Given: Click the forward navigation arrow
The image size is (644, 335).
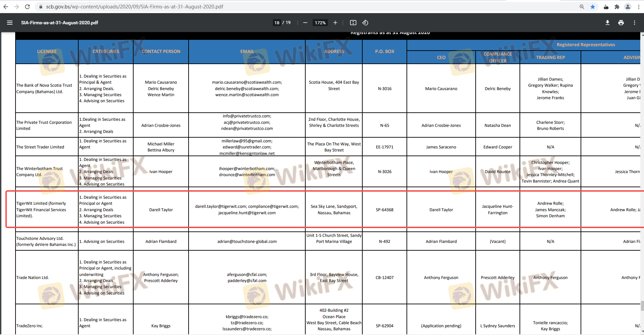Looking at the screenshot, I should [17, 7].
